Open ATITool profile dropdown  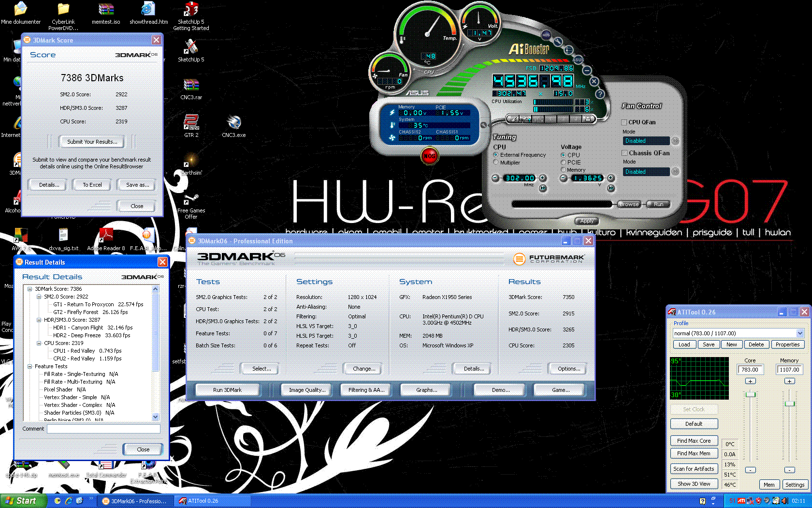[x=800, y=333]
